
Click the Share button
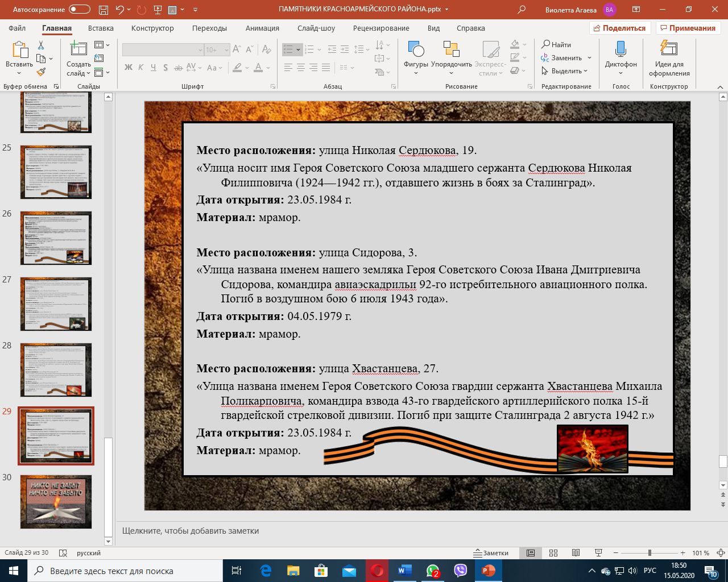(619, 28)
